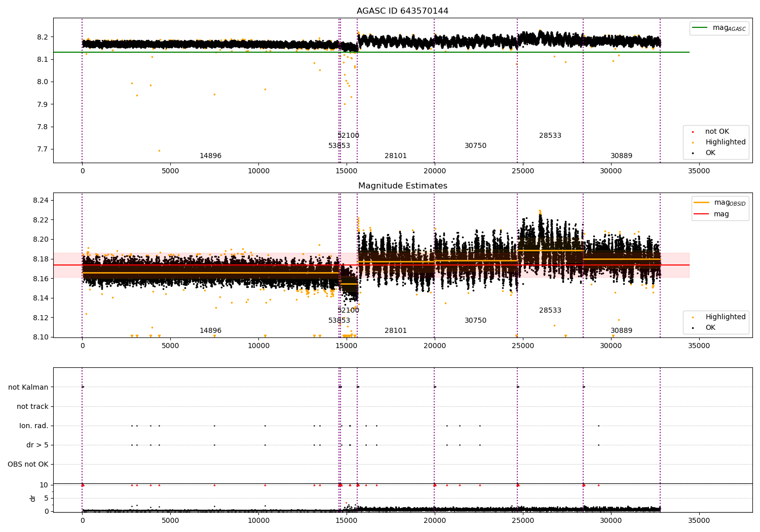Click the "not Kalman" row label
Screen dimensions: 760x532
coord(28,387)
